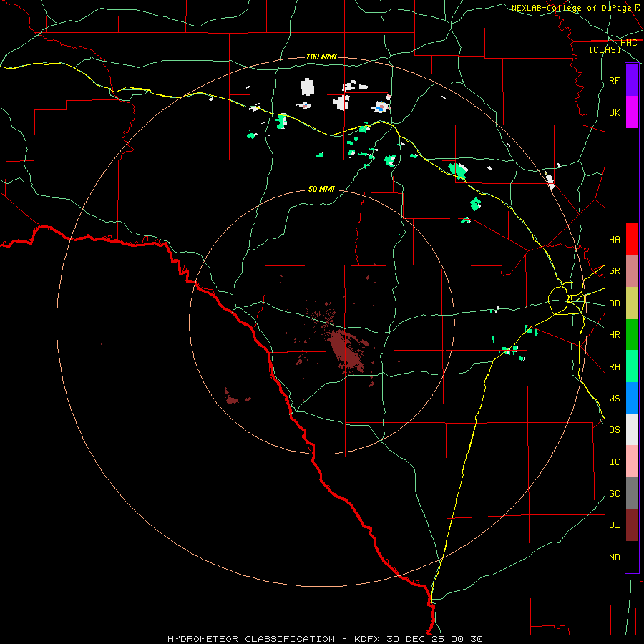Click the WS blue legend color swatch
The width and height of the screenshot is (644, 644).
pyautogui.click(x=632, y=398)
